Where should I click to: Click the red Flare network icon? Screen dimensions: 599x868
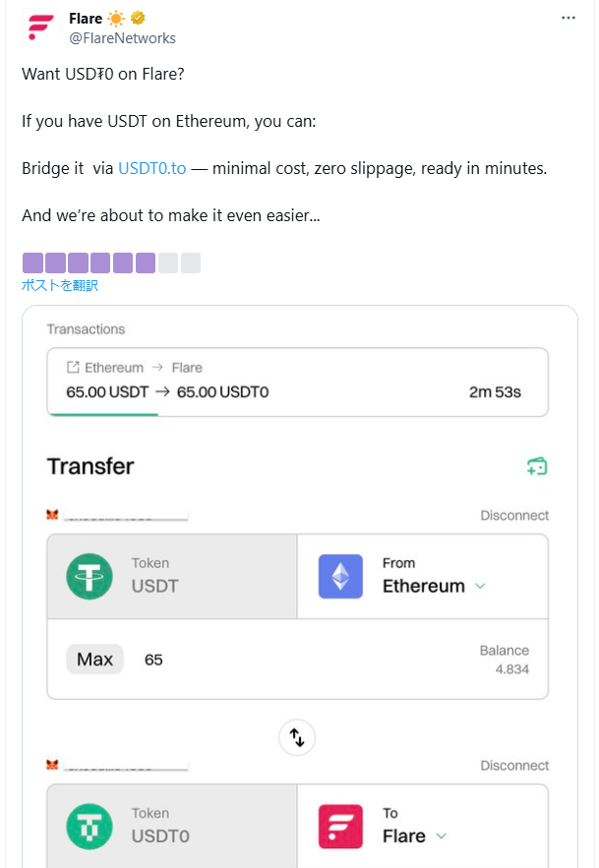[x=340, y=827]
